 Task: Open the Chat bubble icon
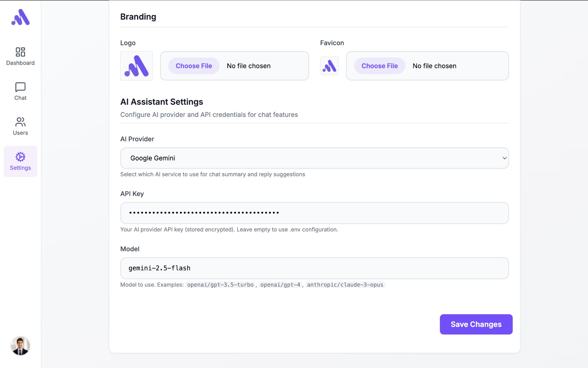(x=20, y=87)
